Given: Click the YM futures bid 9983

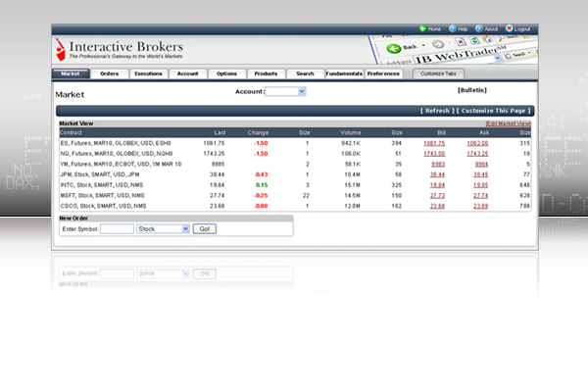Looking at the screenshot, I should tap(438, 165).
